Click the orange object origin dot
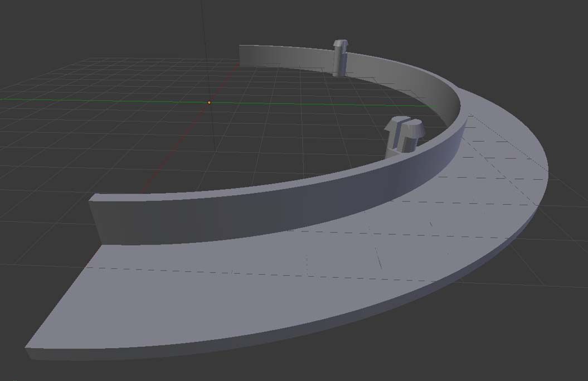588x381 pixels. pos(209,103)
